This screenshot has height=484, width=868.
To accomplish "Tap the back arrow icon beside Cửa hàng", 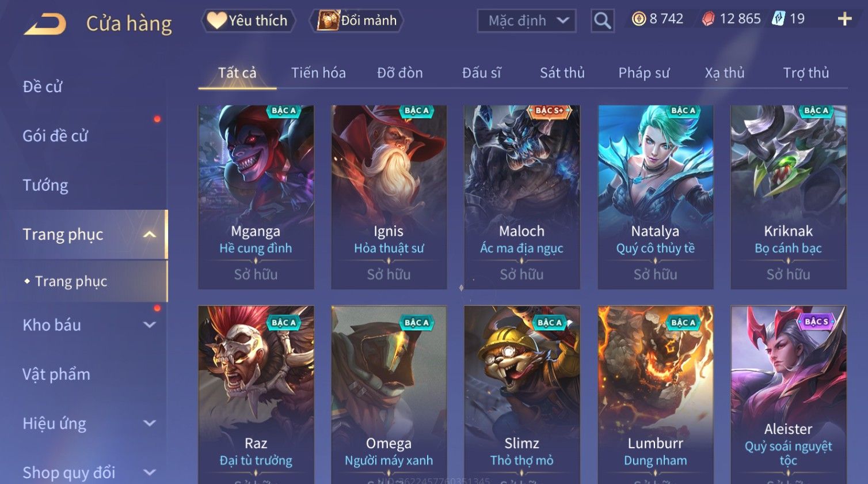I will point(45,24).
